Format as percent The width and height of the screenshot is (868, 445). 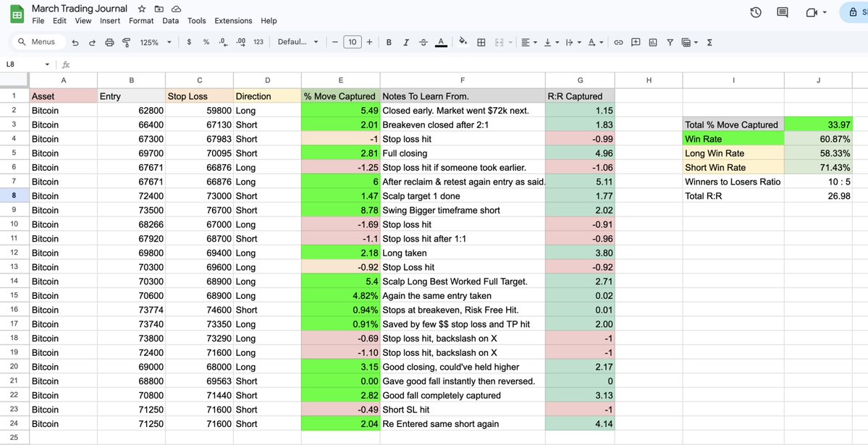click(x=206, y=42)
